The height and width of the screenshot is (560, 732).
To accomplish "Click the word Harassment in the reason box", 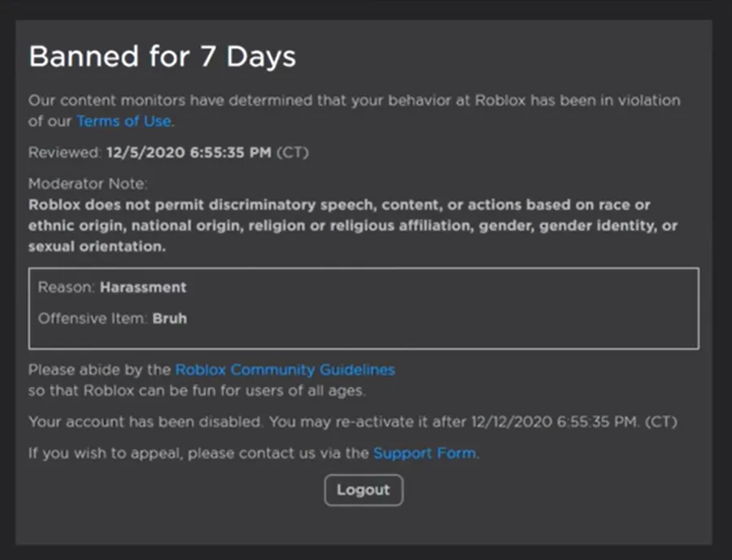I will [143, 288].
